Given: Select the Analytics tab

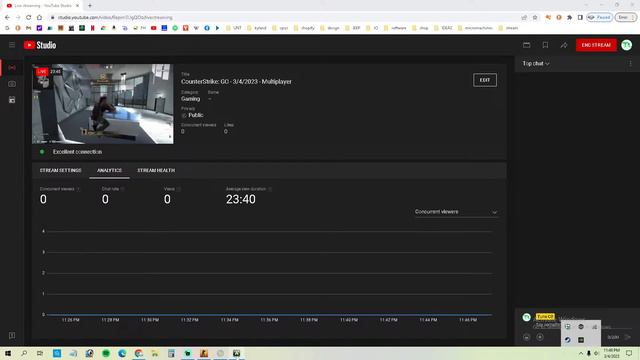Looking at the screenshot, I should (109, 170).
